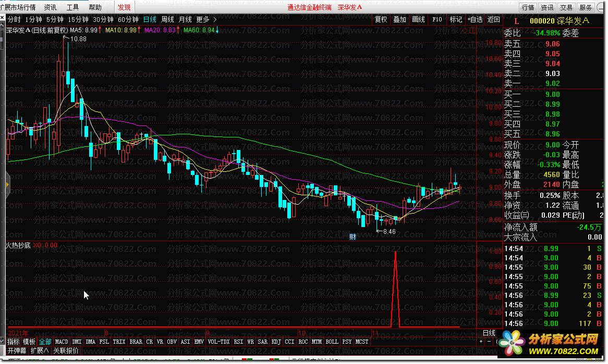
Task: Select the VR indicator
Action: pyautogui.click(x=160, y=342)
